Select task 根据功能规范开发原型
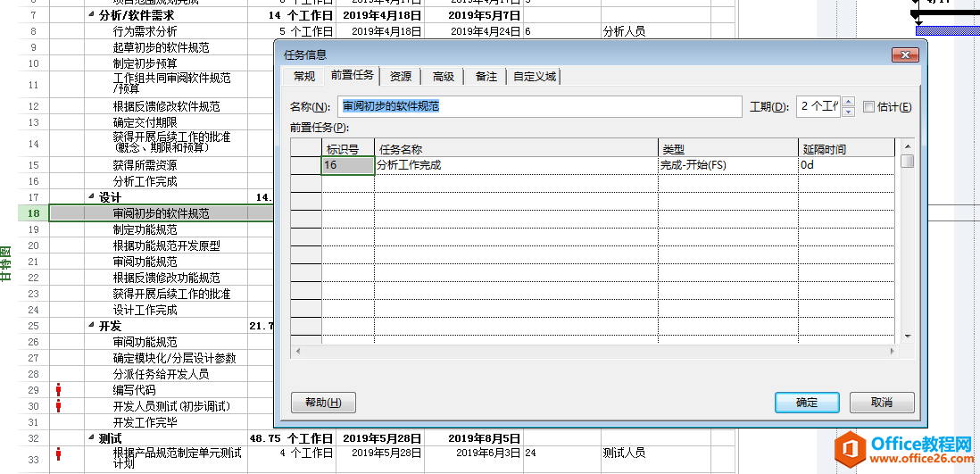Image resolution: width=980 pixels, height=474 pixels. [166, 245]
